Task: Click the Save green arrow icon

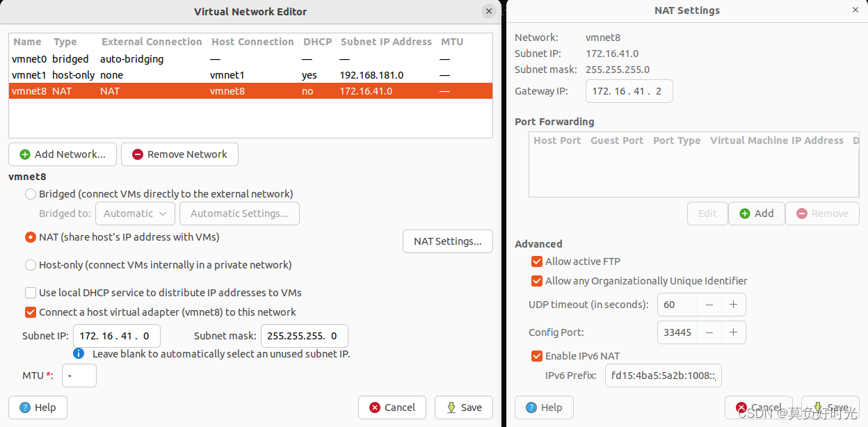Action: coord(451,408)
